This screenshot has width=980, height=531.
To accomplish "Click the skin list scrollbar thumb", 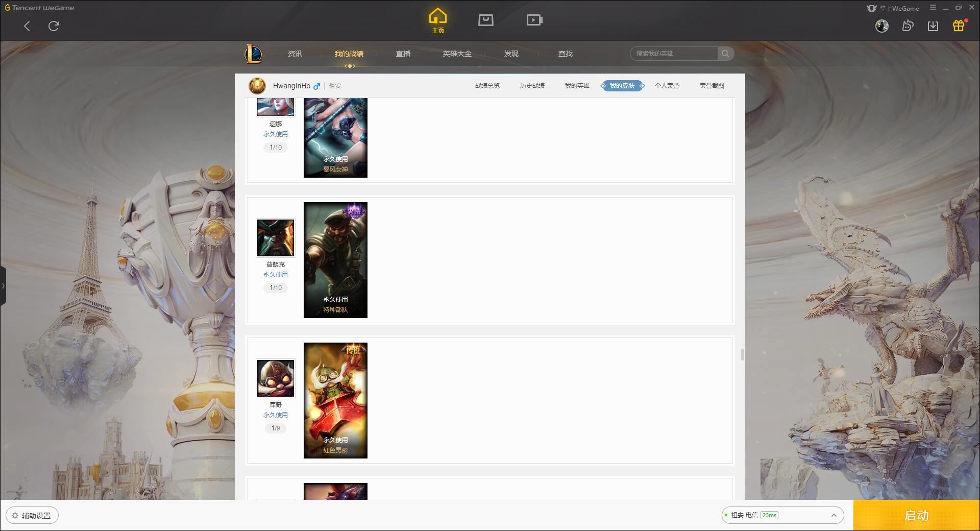I will click(742, 354).
